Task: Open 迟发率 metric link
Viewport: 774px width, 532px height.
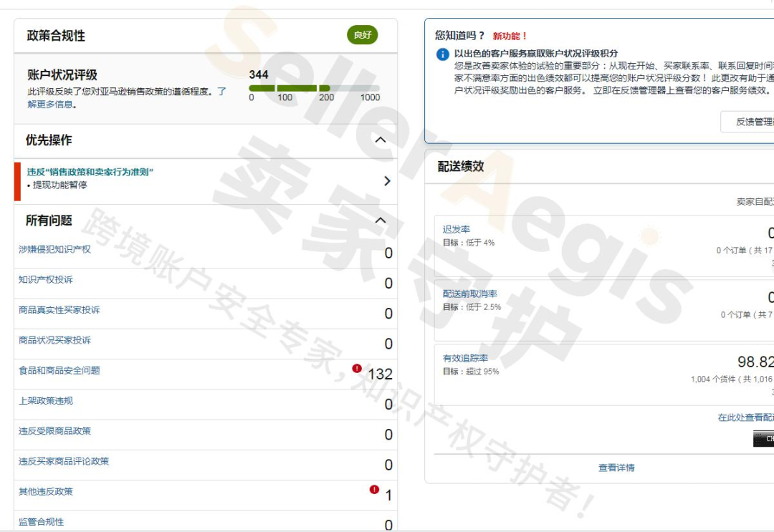Action: pos(456,229)
